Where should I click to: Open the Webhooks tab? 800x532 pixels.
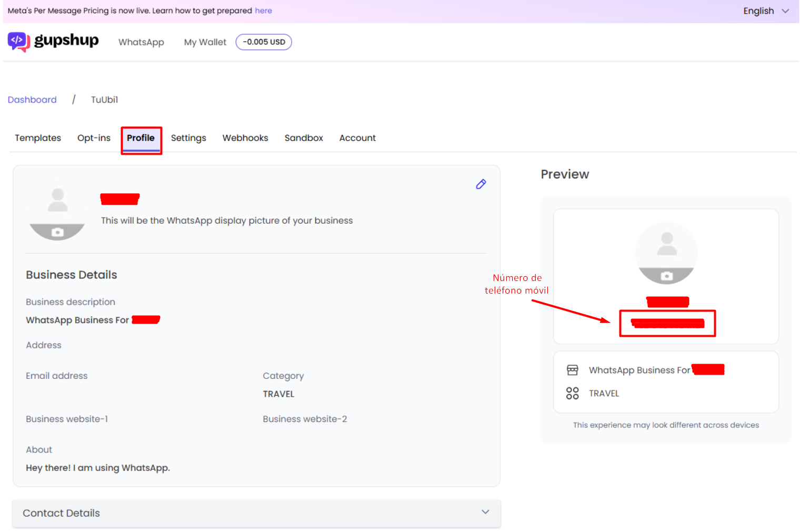coord(245,138)
